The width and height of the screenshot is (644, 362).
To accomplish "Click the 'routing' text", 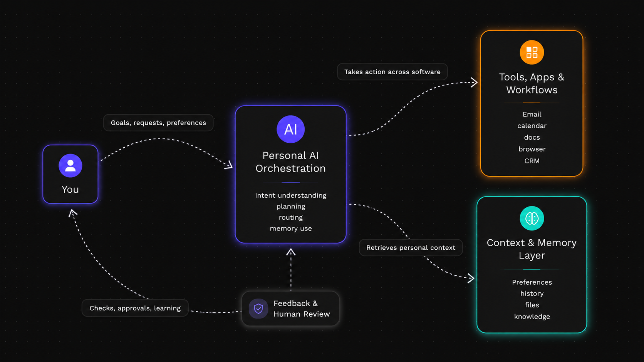I will tap(291, 218).
